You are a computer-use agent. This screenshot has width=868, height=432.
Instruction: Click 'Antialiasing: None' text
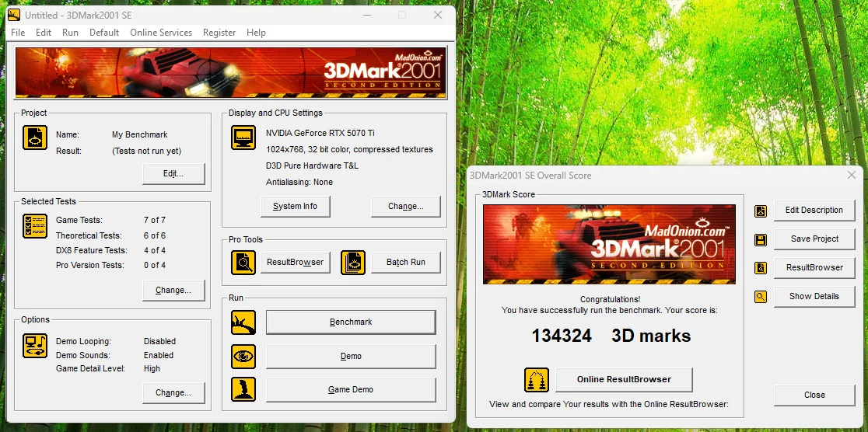[x=299, y=182]
